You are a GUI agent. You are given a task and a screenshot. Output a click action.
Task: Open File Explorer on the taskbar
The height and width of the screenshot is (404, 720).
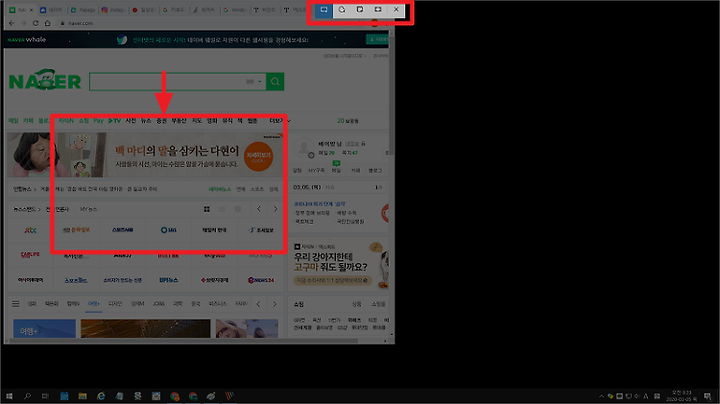coord(83,396)
